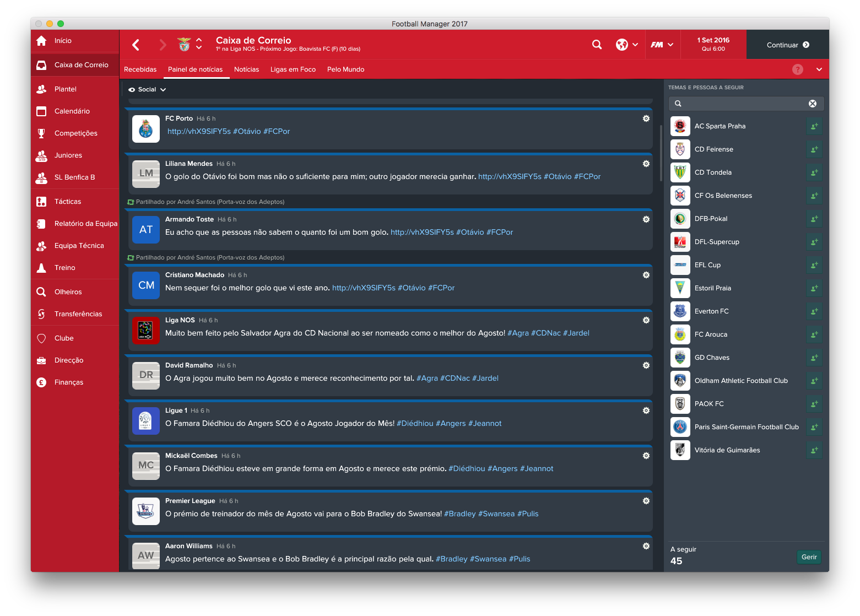860x616 pixels.
Task: Open Calendário from the sidebar
Action: [x=75, y=111]
